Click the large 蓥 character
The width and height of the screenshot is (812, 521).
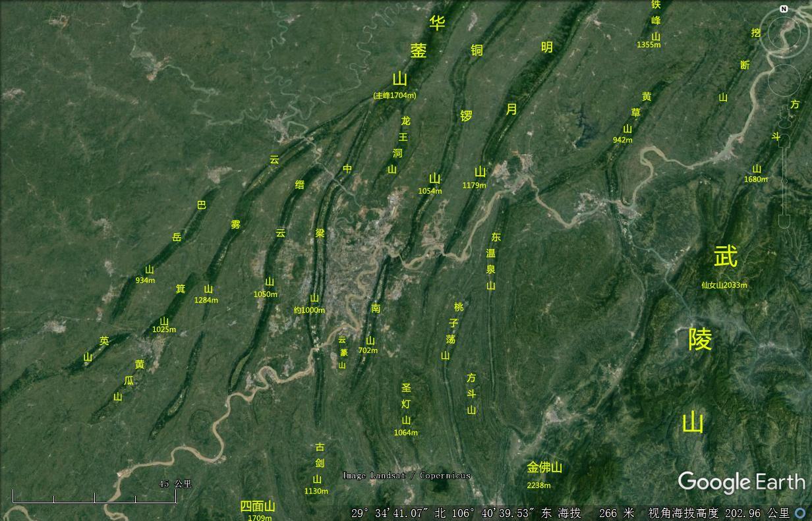click(x=419, y=51)
